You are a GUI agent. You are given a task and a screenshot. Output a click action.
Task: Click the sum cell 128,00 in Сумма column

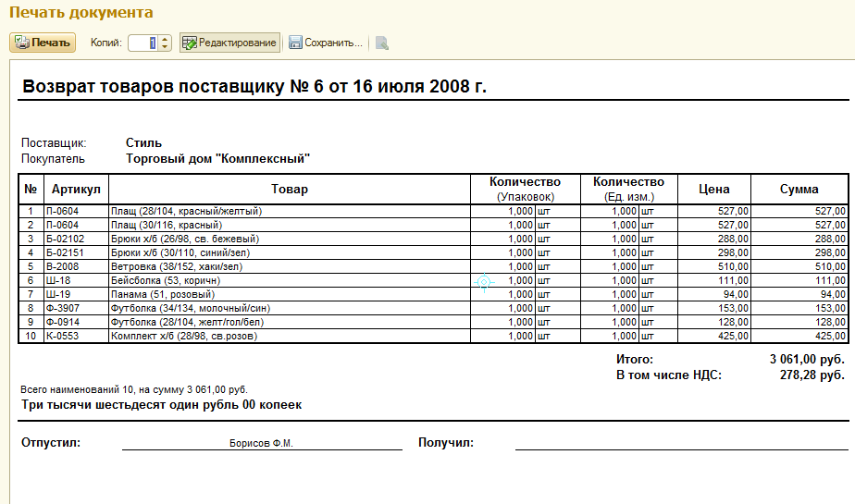[799, 322]
